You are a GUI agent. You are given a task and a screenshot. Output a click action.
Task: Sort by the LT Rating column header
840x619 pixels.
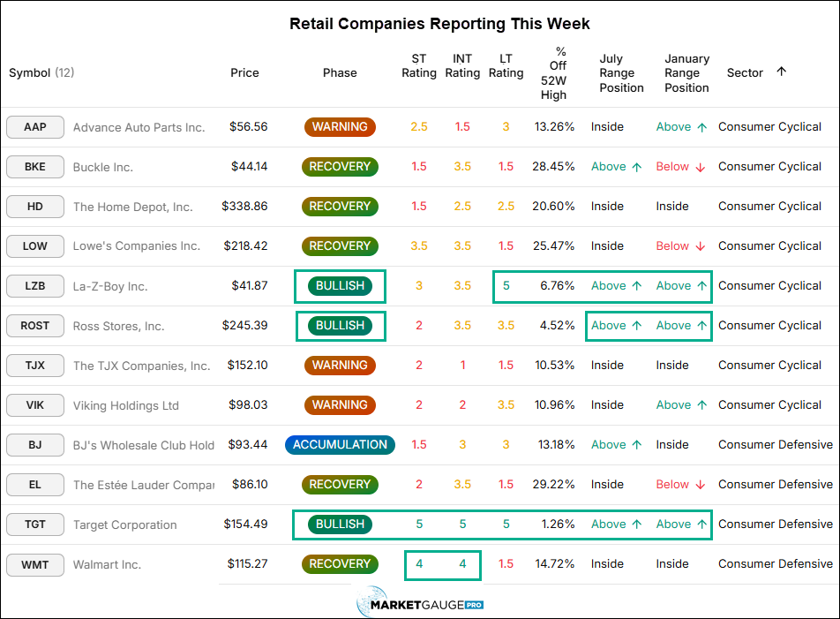pos(506,66)
